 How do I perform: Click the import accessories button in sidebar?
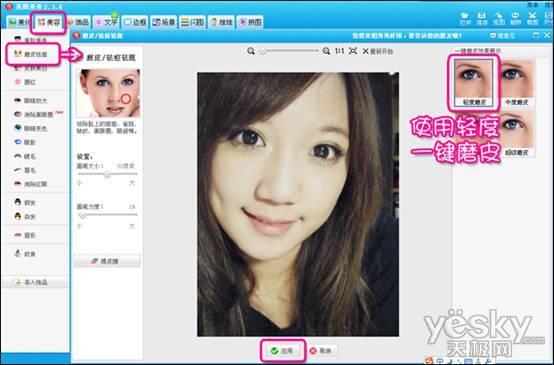(35, 283)
